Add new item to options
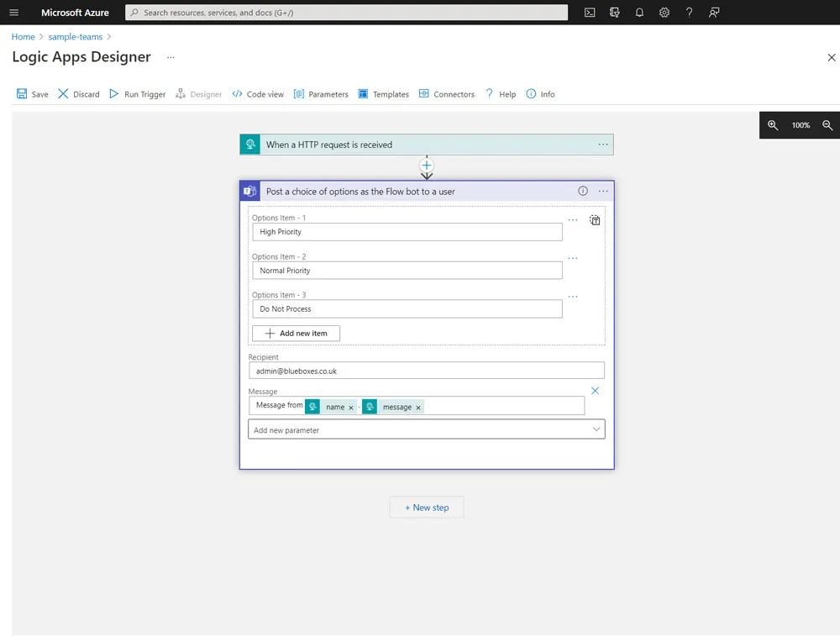 pyautogui.click(x=296, y=334)
